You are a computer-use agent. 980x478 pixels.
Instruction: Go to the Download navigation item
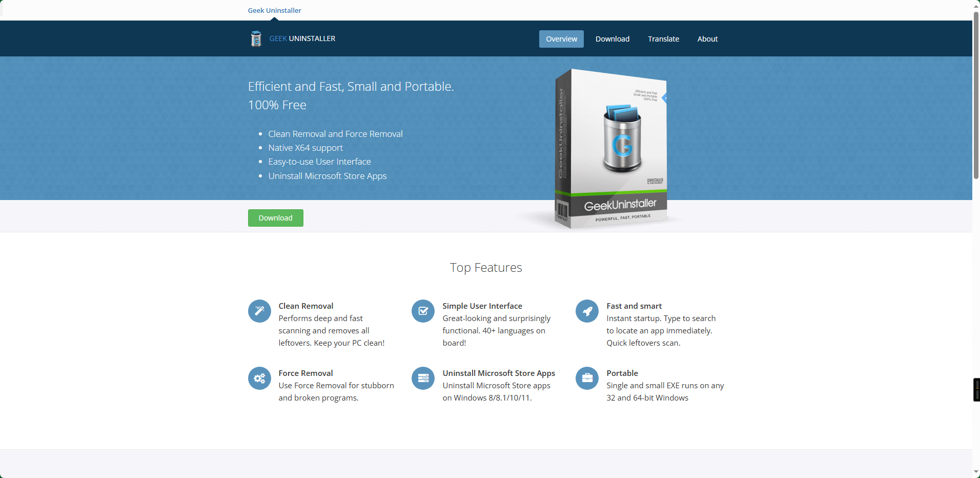click(612, 39)
